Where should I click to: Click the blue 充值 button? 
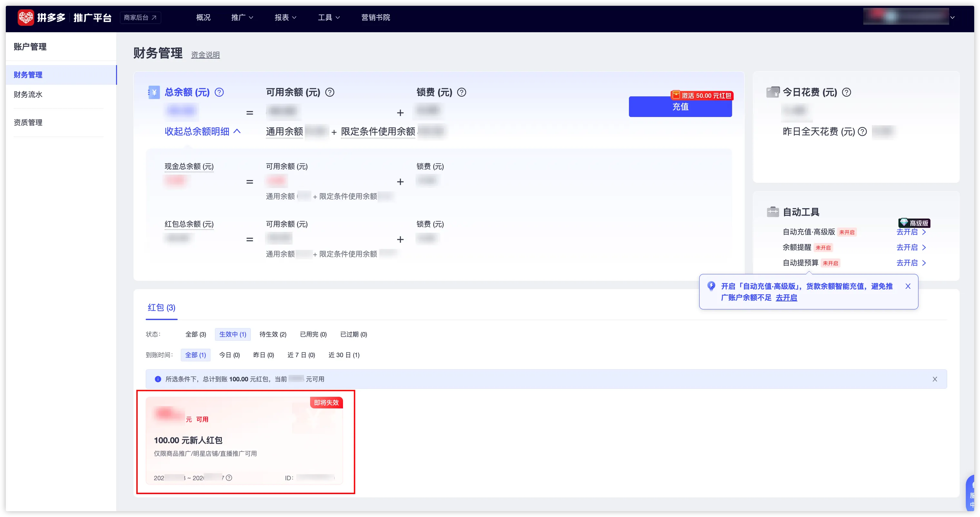[680, 106]
